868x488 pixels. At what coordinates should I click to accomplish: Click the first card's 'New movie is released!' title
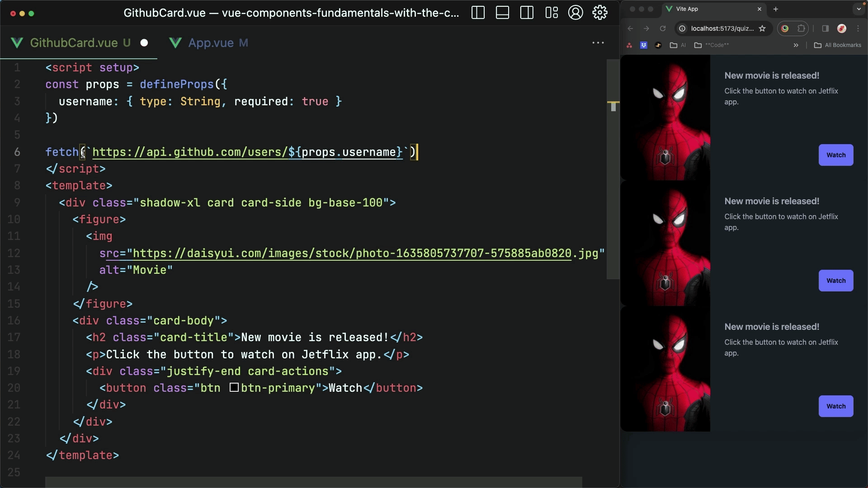(x=772, y=75)
